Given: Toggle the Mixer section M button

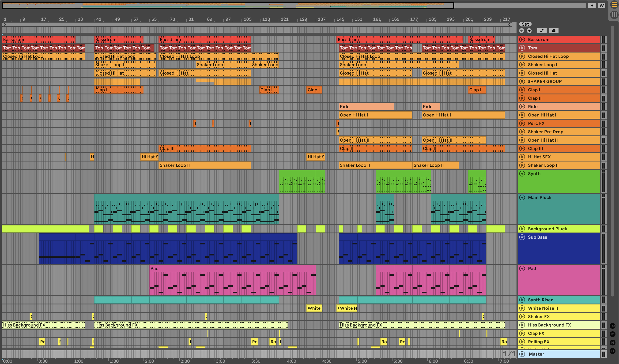Looking at the screenshot, I should point(612,342).
